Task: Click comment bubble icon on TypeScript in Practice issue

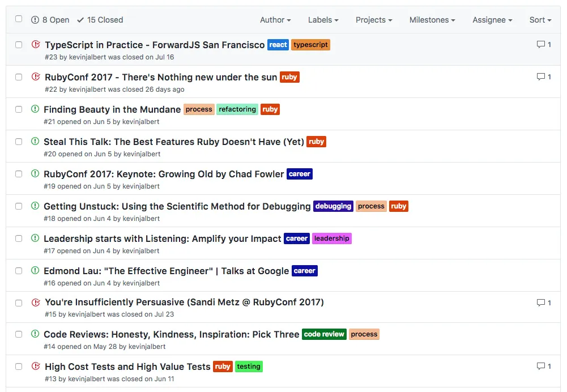Action: 540,45
